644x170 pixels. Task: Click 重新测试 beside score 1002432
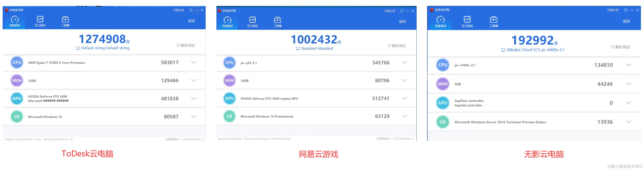click(x=397, y=46)
